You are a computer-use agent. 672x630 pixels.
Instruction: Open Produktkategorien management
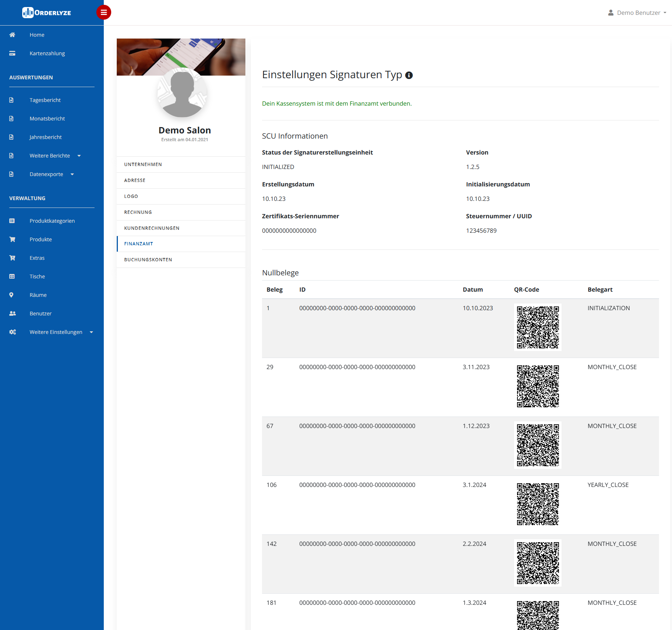coord(52,221)
